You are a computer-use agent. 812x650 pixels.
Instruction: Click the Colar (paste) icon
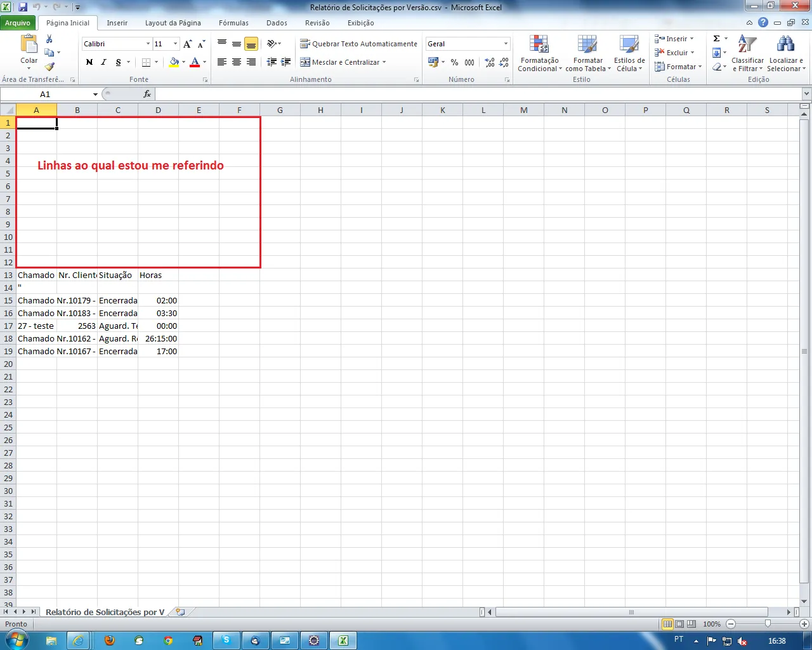tap(29, 45)
